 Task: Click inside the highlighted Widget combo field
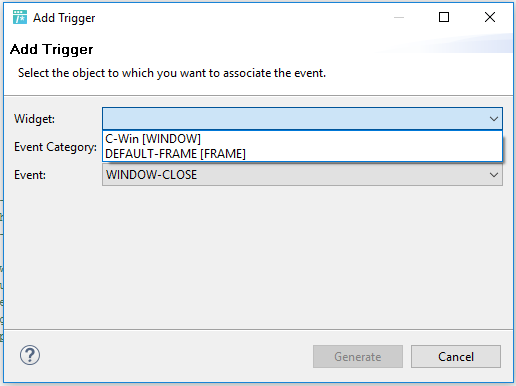(302, 119)
